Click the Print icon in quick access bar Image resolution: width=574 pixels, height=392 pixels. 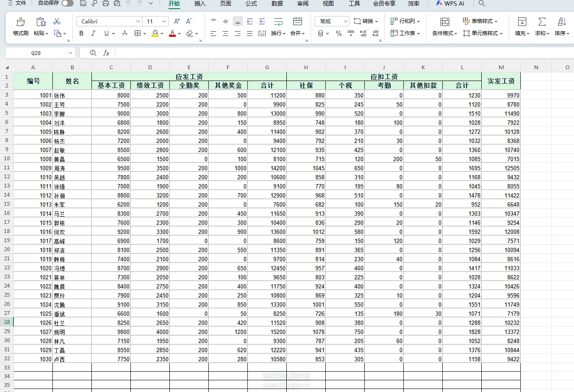(106, 3)
